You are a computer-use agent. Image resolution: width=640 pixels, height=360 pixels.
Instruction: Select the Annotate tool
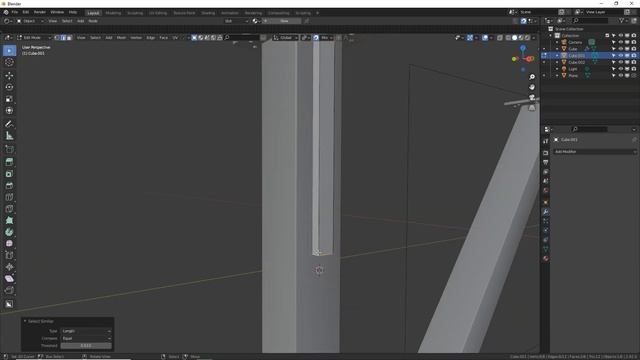[x=9, y=124]
